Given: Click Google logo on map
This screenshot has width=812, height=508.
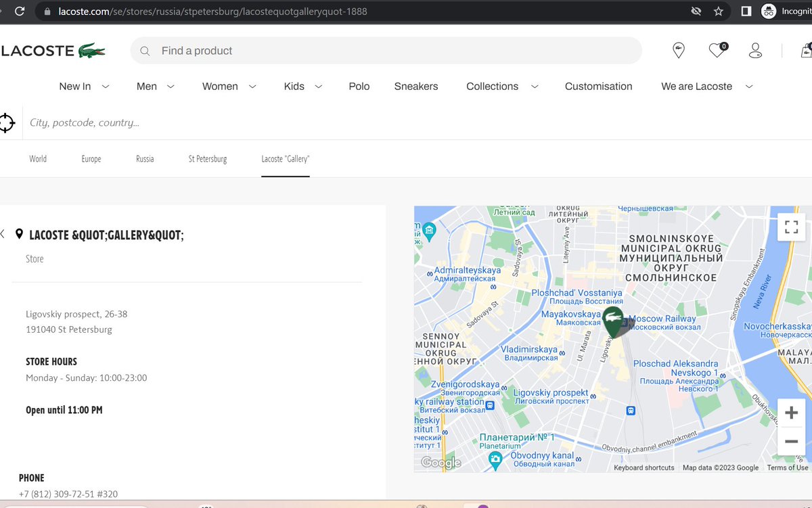Looking at the screenshot, I should coord(441,463).
